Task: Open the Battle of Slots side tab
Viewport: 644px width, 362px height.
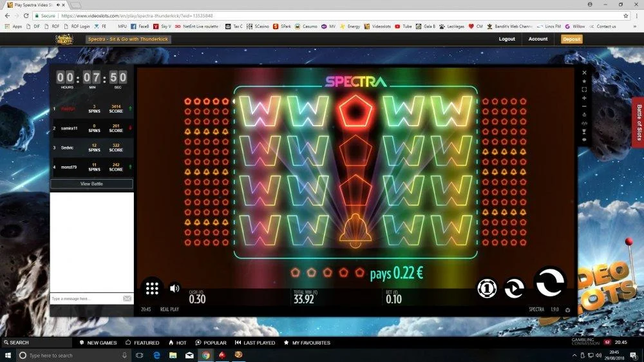Action: tap(638, 122)
